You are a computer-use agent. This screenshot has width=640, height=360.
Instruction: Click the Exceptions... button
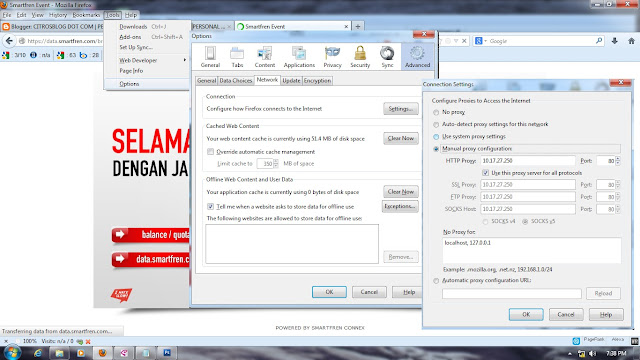400,207
